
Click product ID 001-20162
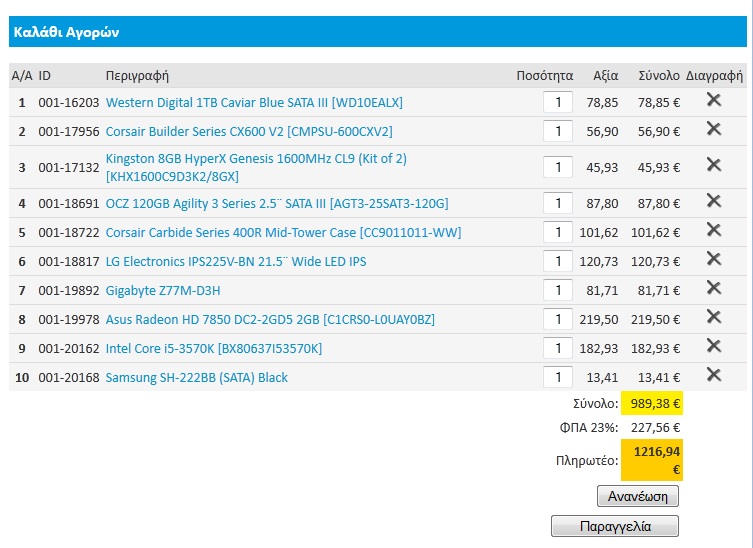click(x=69, y=348)
